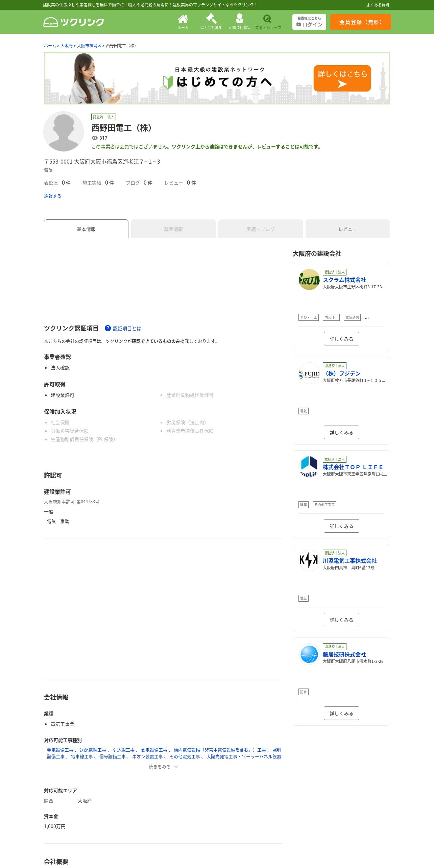
Task: Open スクラム株式会社 company link
Action: point(344,280)
